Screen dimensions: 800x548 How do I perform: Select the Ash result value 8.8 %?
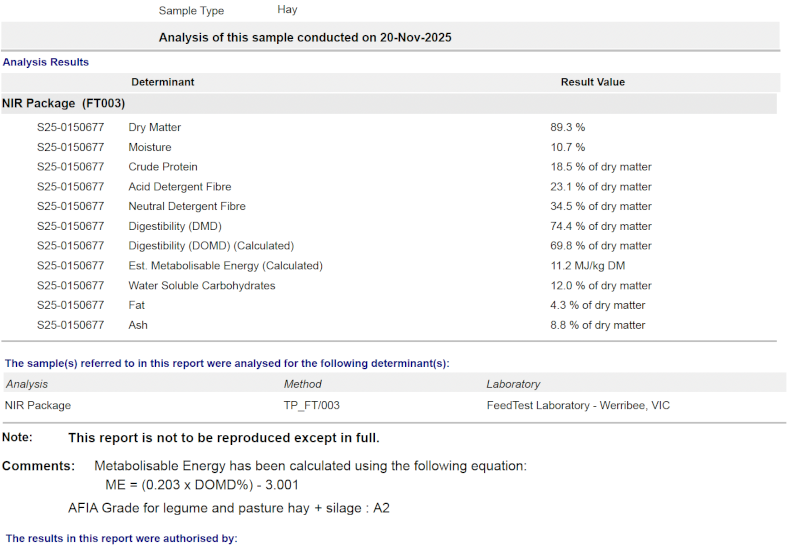[597, 325]
